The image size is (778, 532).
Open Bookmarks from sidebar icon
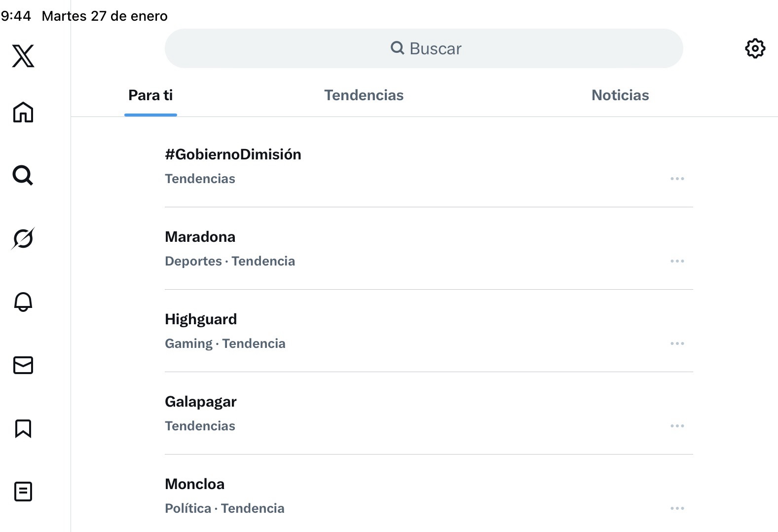(23, 428)
